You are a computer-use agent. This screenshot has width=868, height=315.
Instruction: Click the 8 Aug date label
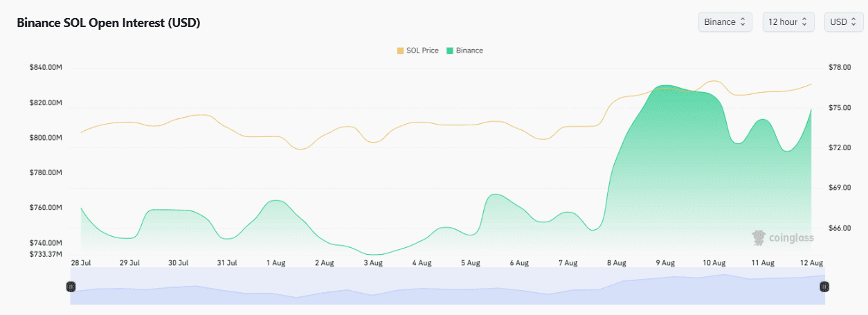(616, 263)
